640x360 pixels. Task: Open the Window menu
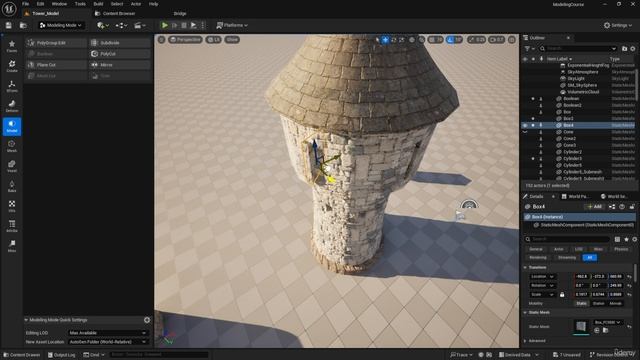59,4
